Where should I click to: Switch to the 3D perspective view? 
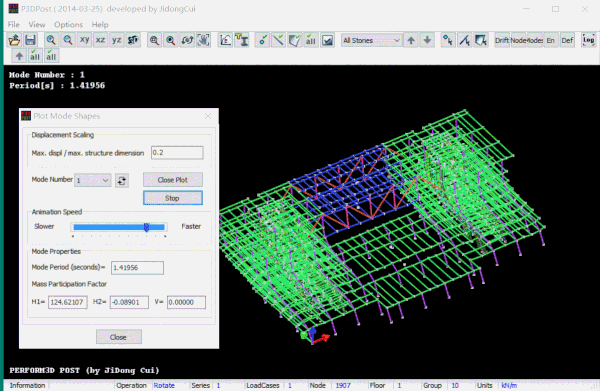133,40
